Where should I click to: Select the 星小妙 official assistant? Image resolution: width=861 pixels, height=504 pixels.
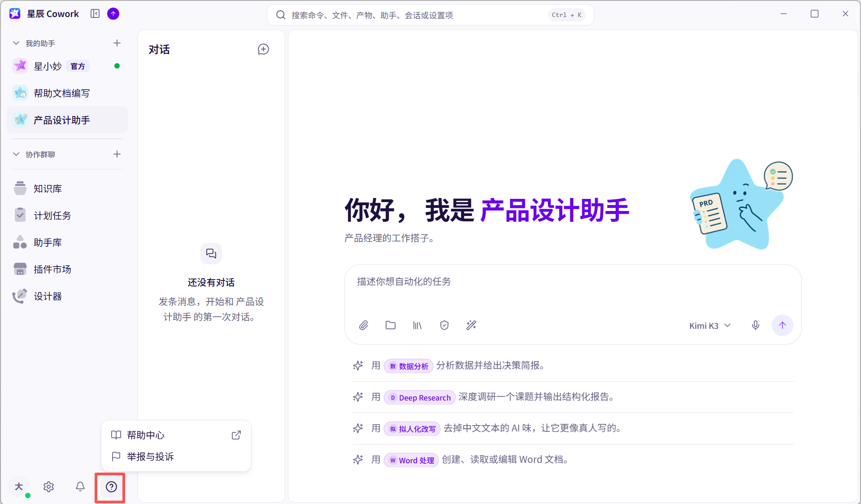coord(67,66)
